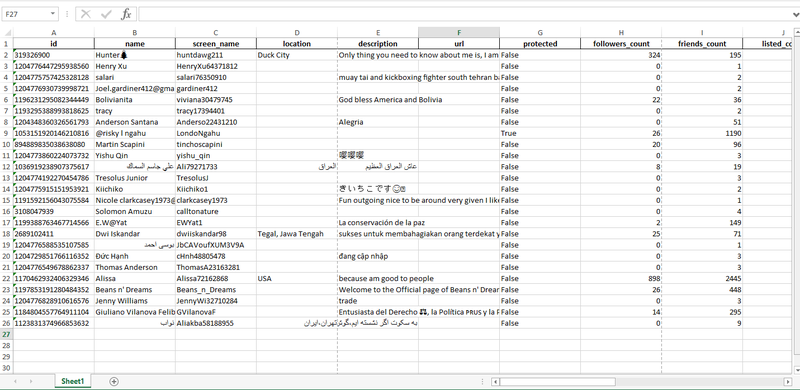Screen dimensions: 800x390
Task: Click cell containing 'huntdawg211'
Action: (x=216, y=55)
